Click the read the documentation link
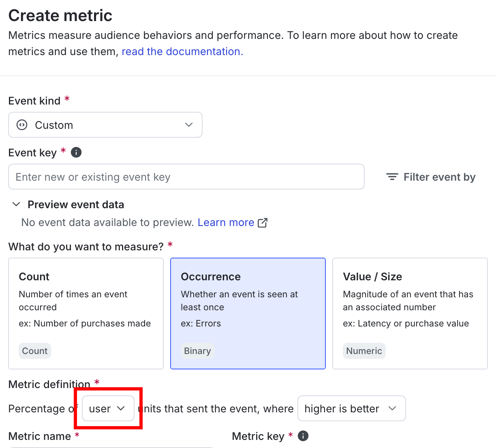This screenshot has width=496, height=448. (x=182, y=51)
